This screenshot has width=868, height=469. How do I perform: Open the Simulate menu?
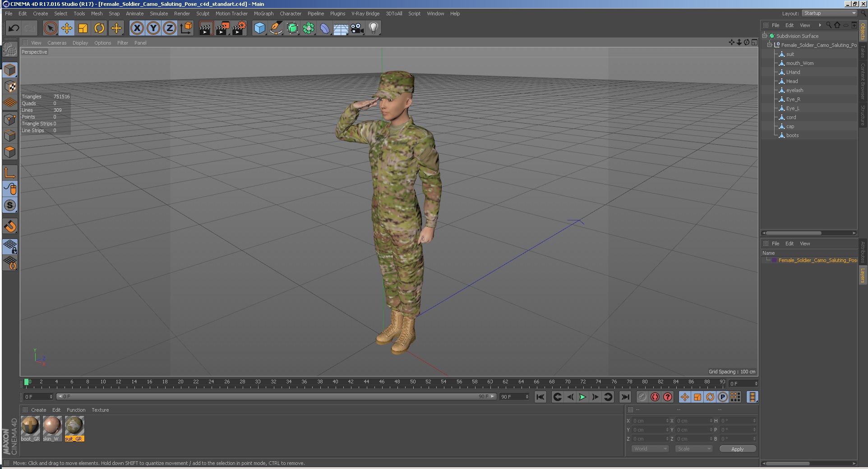[159, 14]
